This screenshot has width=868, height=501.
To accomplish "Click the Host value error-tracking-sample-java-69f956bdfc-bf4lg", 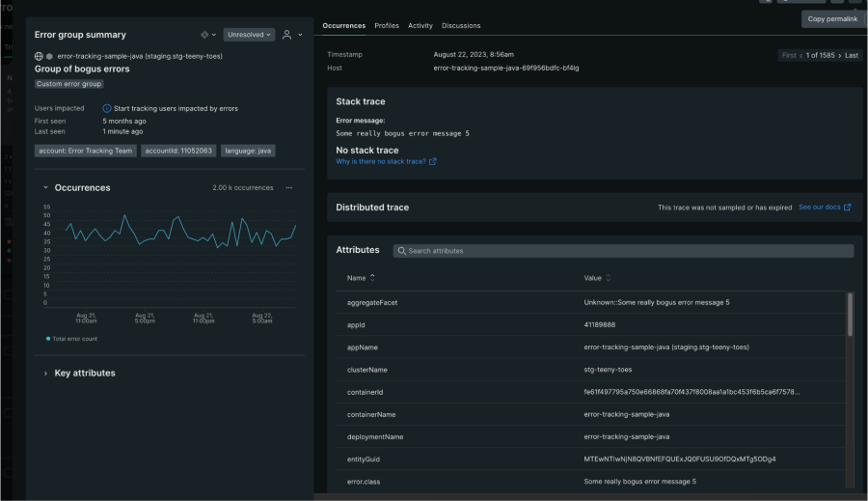I will point(506,68).
